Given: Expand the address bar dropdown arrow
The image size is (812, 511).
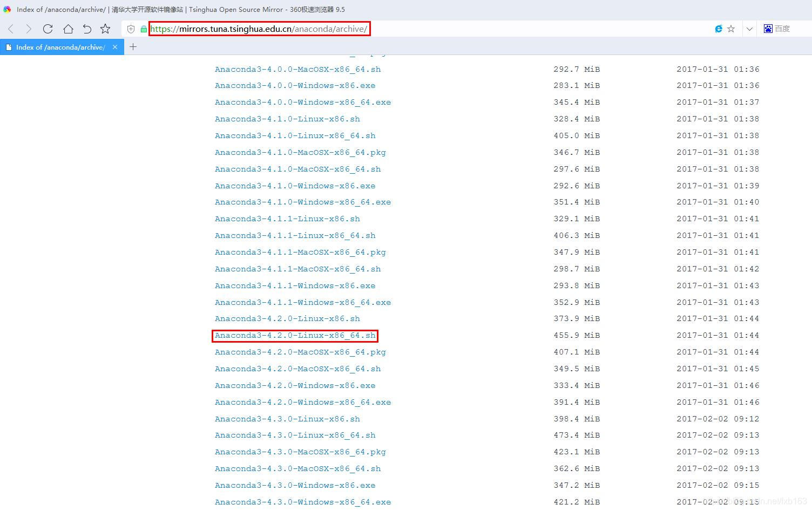Looking at the screenshot, I should coord(749,29).
